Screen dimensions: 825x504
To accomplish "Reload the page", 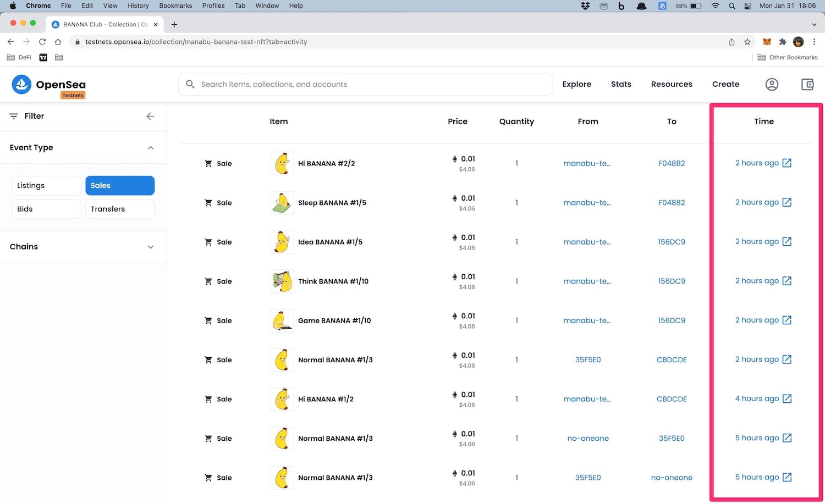I will [42, 42].
